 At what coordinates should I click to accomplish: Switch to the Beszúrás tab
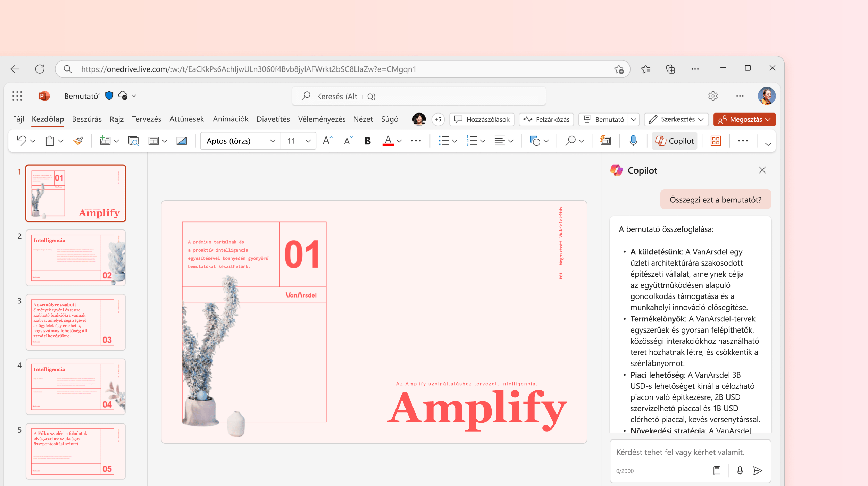(87, 119)
